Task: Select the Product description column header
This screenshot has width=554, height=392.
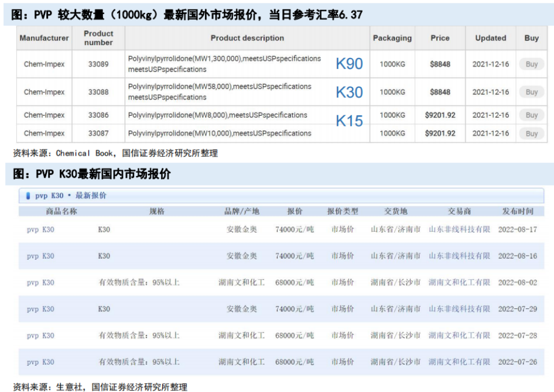Action: 247,38
